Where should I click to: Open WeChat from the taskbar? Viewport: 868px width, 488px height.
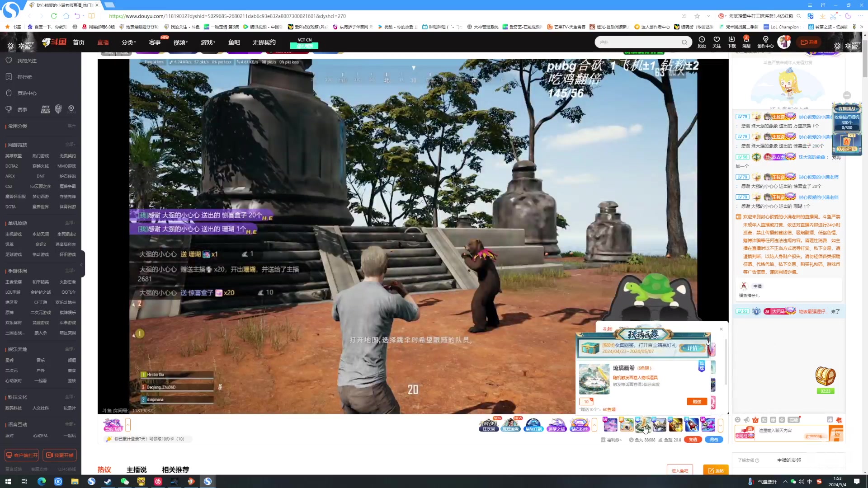click(125, 481)
